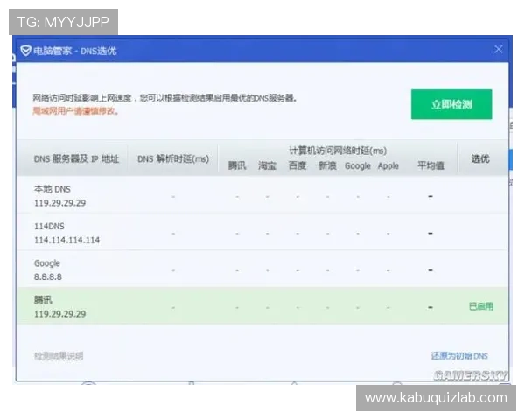
Task: Select the 腾讯 DNS row label
Action: point(43,300)
